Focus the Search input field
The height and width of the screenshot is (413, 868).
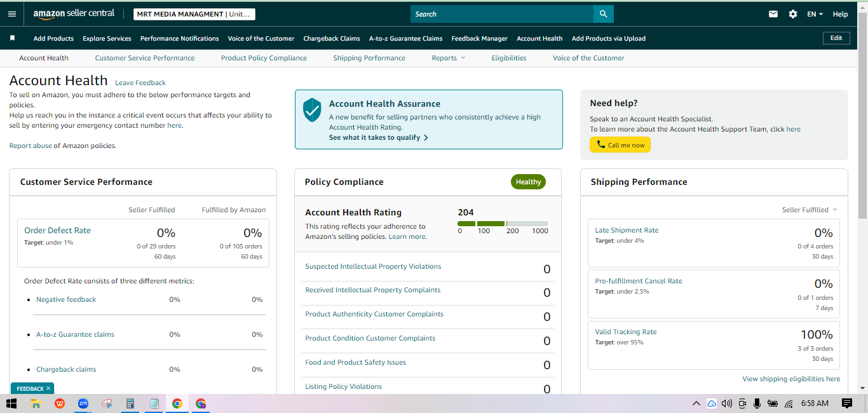502,14
